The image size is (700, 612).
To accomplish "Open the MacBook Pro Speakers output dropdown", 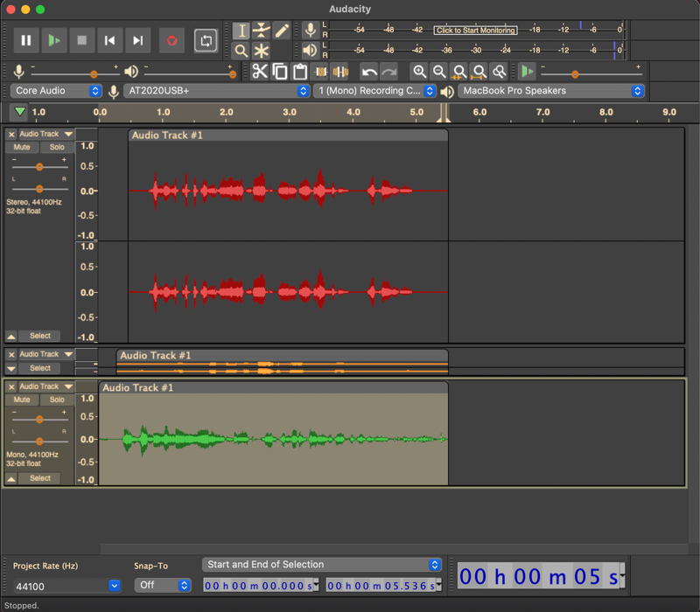I will [551, 91].
